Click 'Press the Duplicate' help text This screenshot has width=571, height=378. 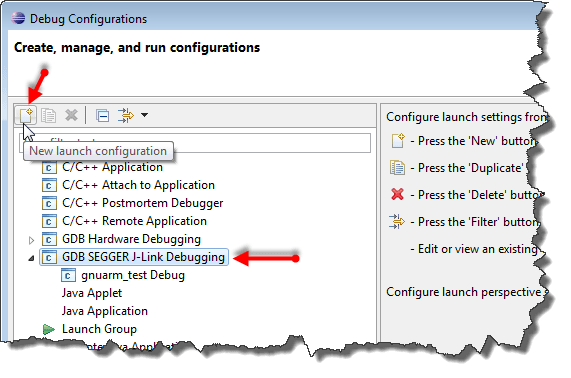(x=468, y=168)
